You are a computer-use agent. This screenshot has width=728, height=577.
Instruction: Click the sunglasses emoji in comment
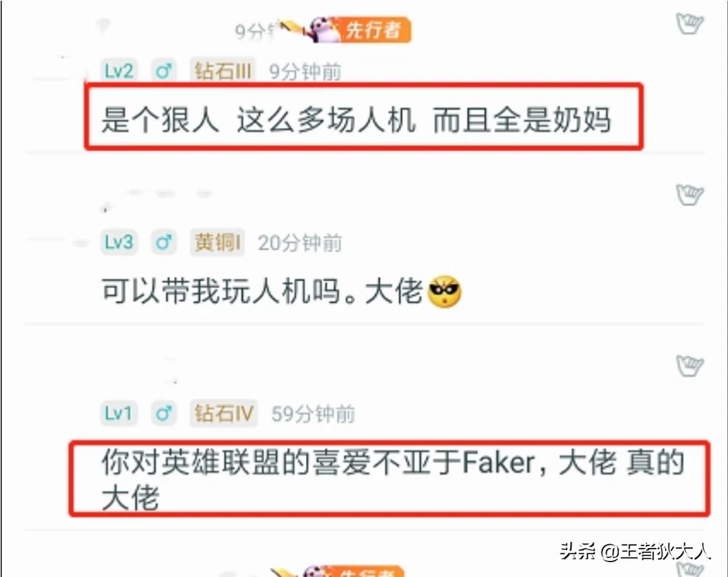[x=444, y=291]
